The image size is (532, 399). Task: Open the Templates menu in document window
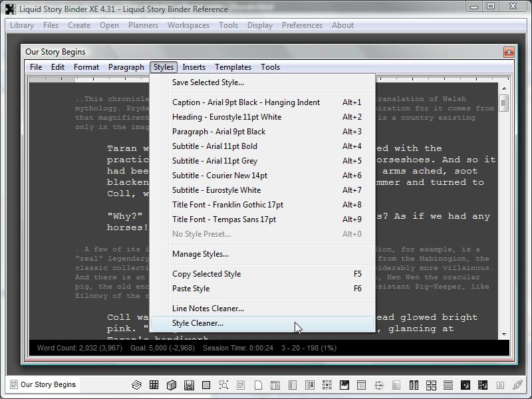point(233,67)
